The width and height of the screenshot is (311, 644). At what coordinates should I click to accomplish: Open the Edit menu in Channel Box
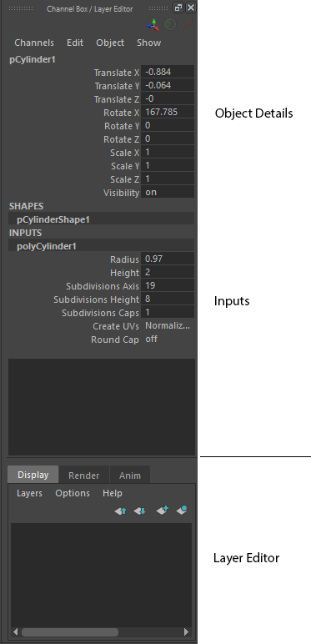(x=75, y=43)
